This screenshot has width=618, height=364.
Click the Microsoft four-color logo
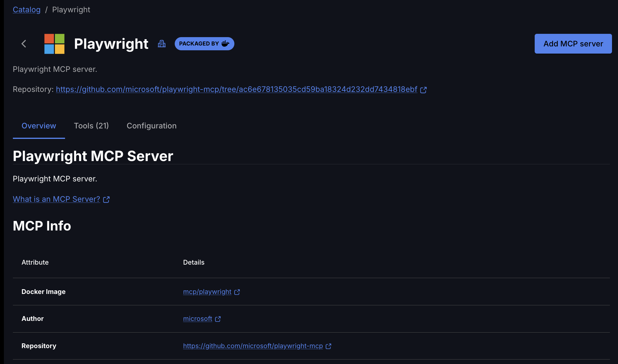[54, 44]
